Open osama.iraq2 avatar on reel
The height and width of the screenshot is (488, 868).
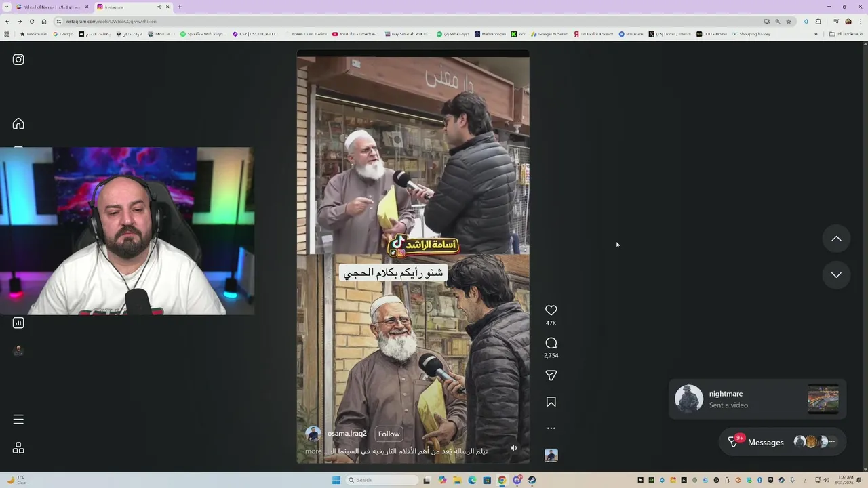coord(313,434)
